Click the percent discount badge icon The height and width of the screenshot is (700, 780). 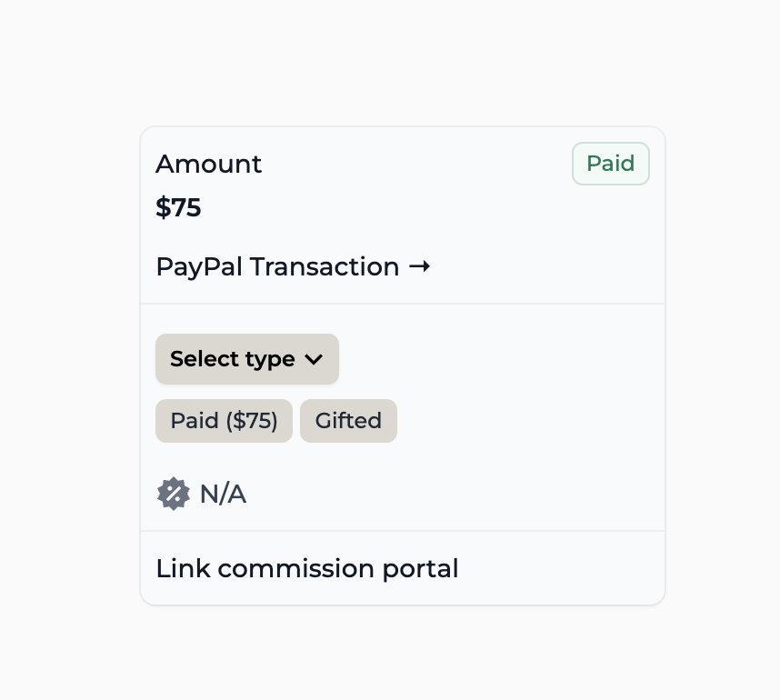click(173, 494)
